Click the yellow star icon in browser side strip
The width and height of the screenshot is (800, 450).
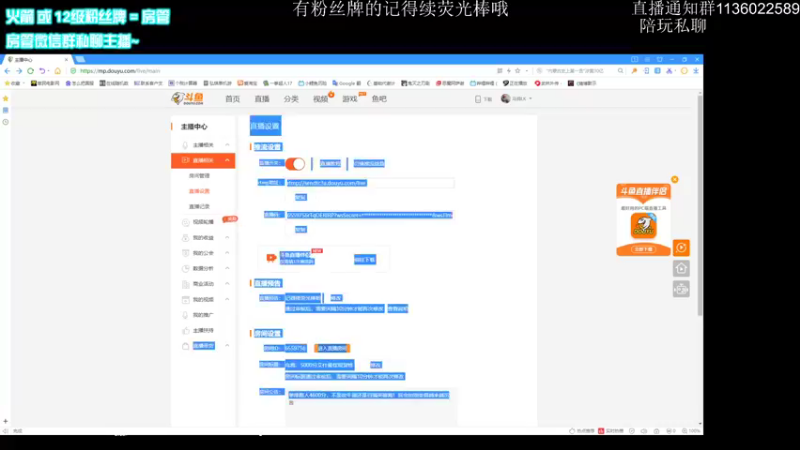pos(6,98)
